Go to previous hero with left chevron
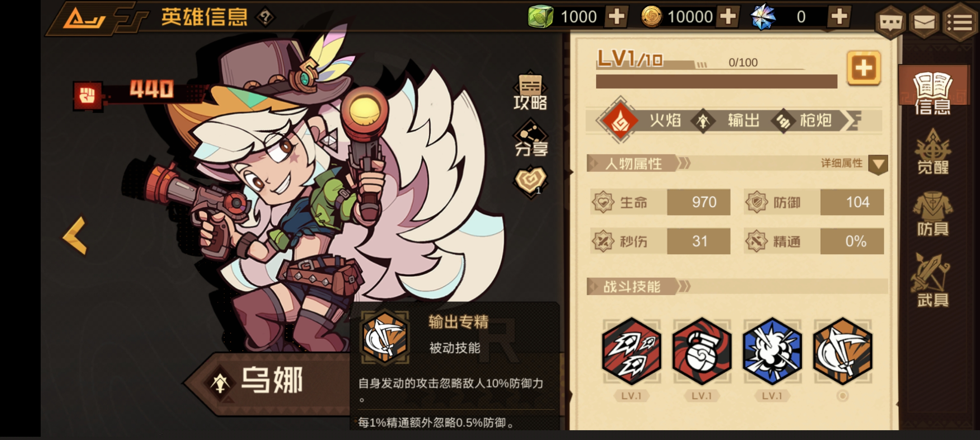The image size is (980, 440). [75, 235]
